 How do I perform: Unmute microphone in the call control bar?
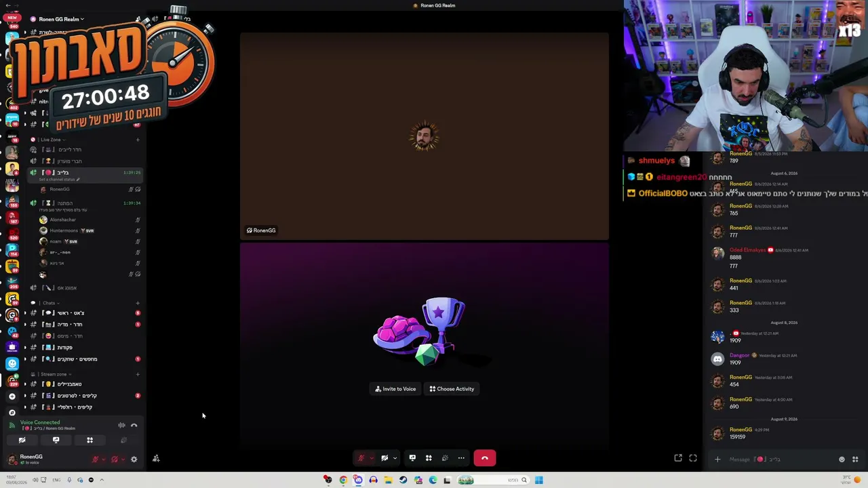tap(361, 458)
